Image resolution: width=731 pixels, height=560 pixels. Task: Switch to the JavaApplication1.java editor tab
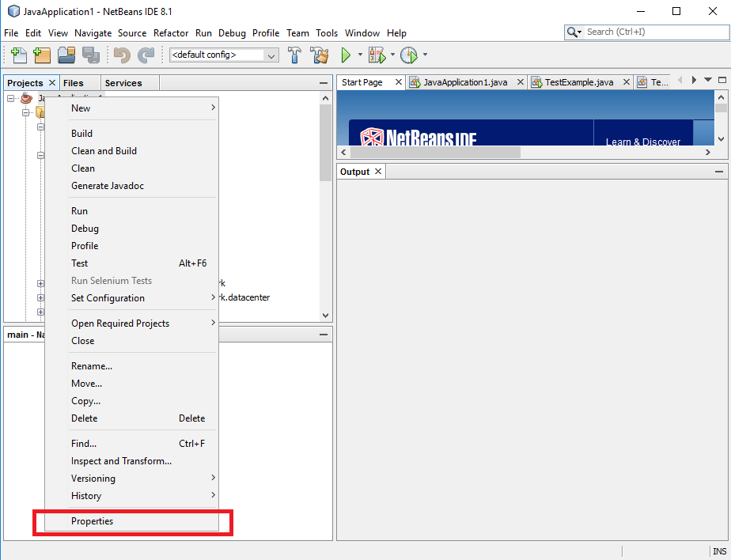click(465, 82)
